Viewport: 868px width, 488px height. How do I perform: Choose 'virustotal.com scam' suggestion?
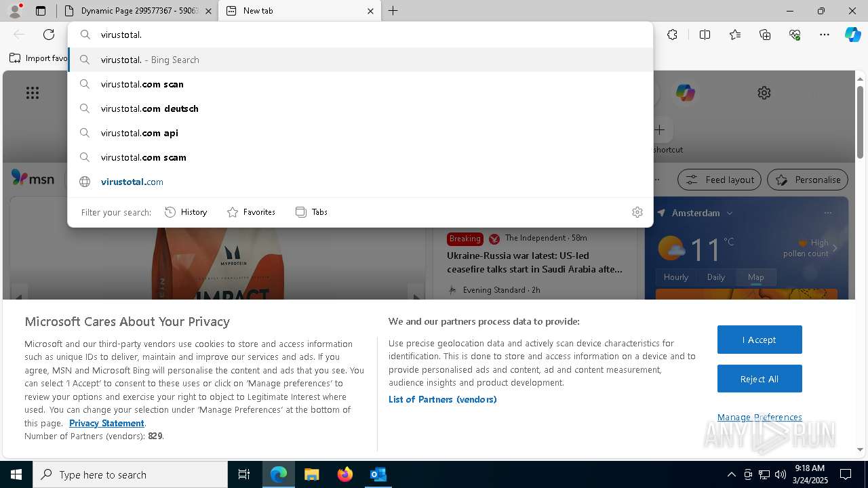360,157
